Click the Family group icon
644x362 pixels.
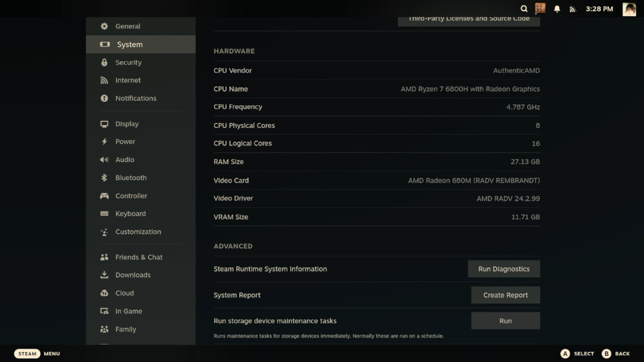click(x=104, y=329)
